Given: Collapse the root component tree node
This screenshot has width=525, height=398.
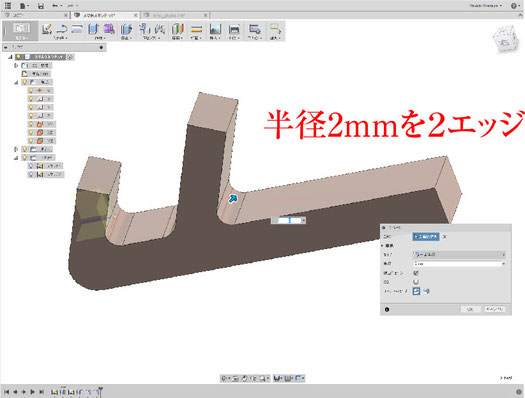Looking at the screenshot, I should 10,57.
